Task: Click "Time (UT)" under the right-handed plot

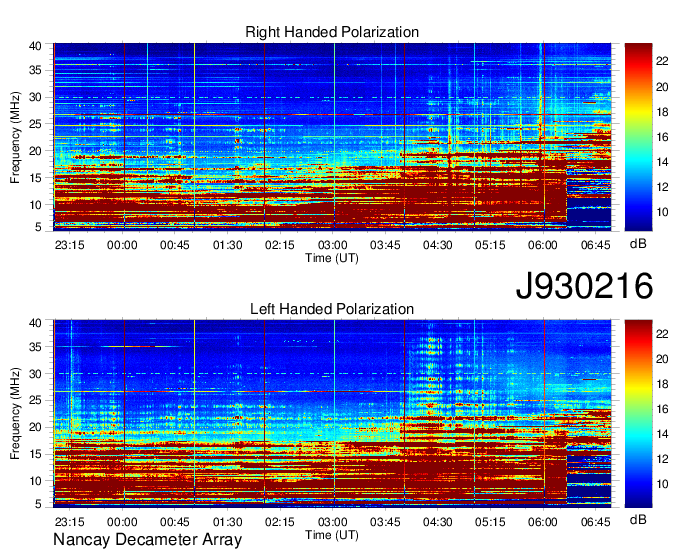Action: tap(332, 258)
